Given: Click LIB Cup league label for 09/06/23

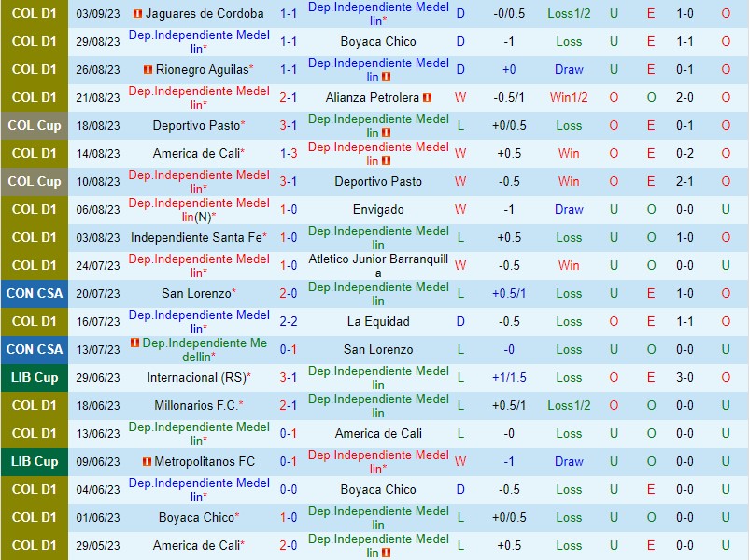Looking at the screenshot, I should point(35,462).
